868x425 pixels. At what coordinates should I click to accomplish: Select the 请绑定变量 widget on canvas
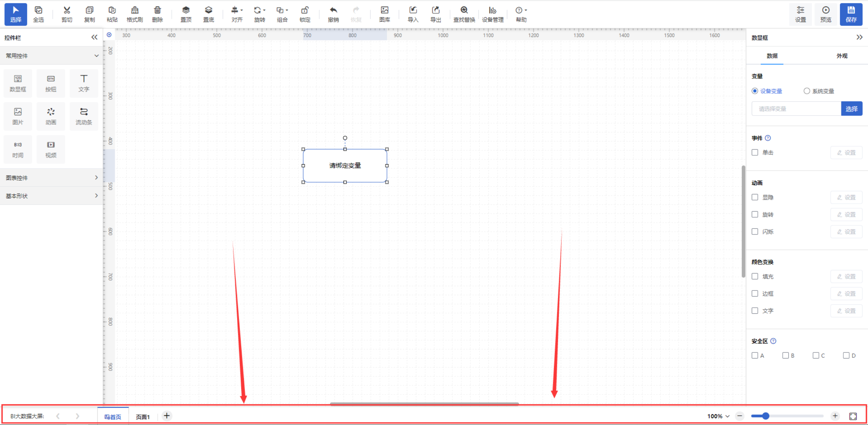point(345,165)
